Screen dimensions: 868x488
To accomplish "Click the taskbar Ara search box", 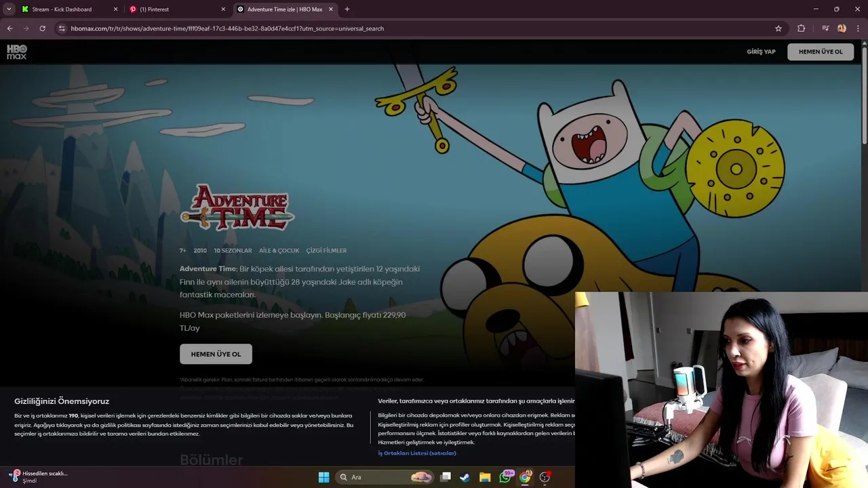I will click(385, 477).
